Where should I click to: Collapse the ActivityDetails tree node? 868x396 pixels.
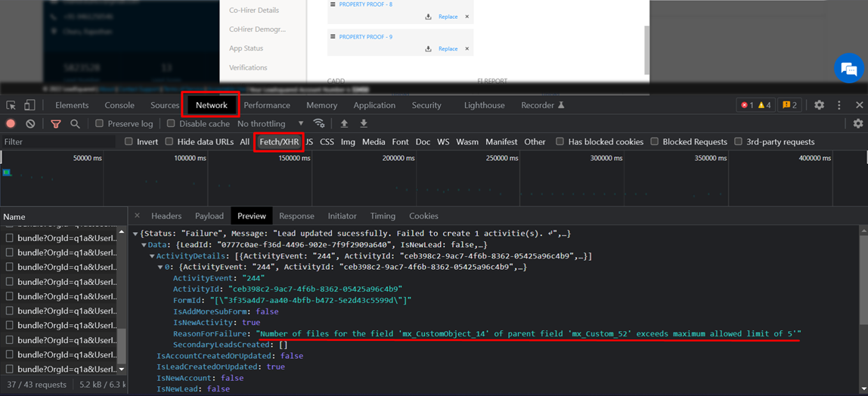[153, 256]
